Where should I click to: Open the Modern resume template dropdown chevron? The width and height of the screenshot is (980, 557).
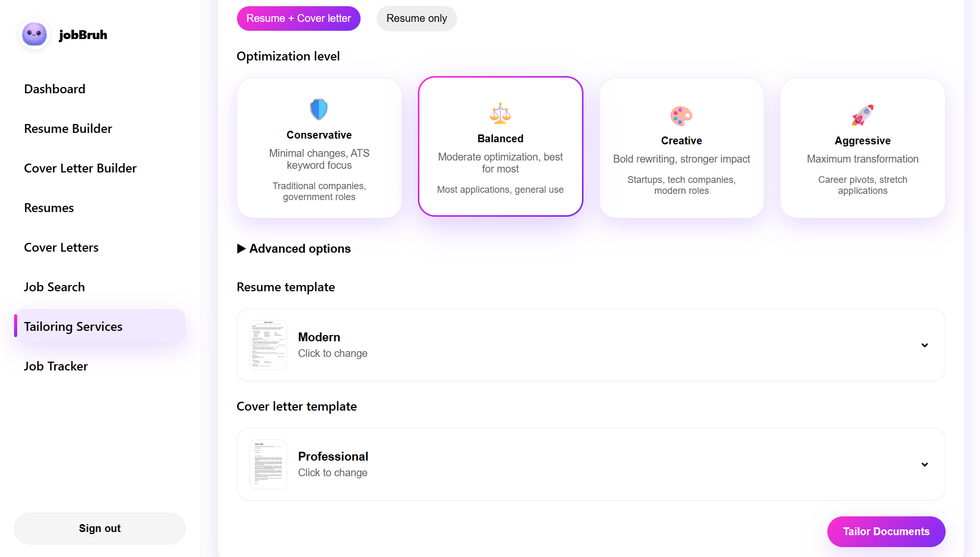coord(924,345)
